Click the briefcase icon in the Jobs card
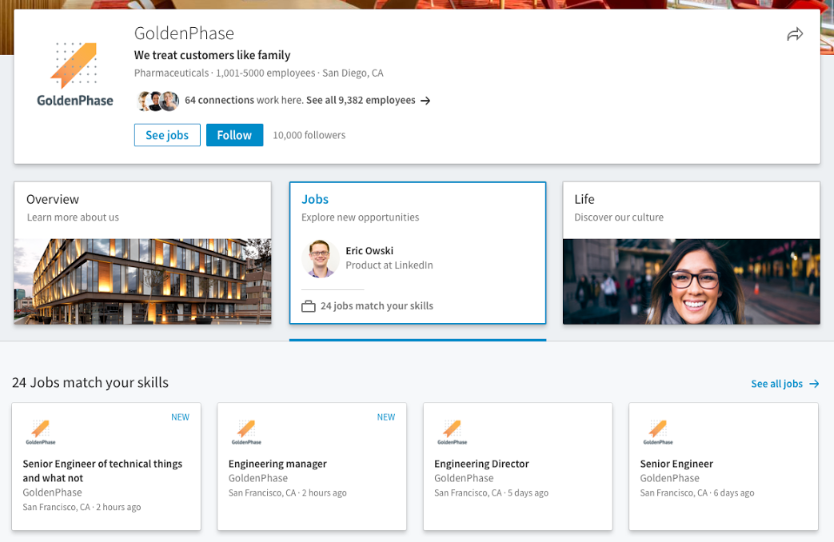 [x=308, y=306]
